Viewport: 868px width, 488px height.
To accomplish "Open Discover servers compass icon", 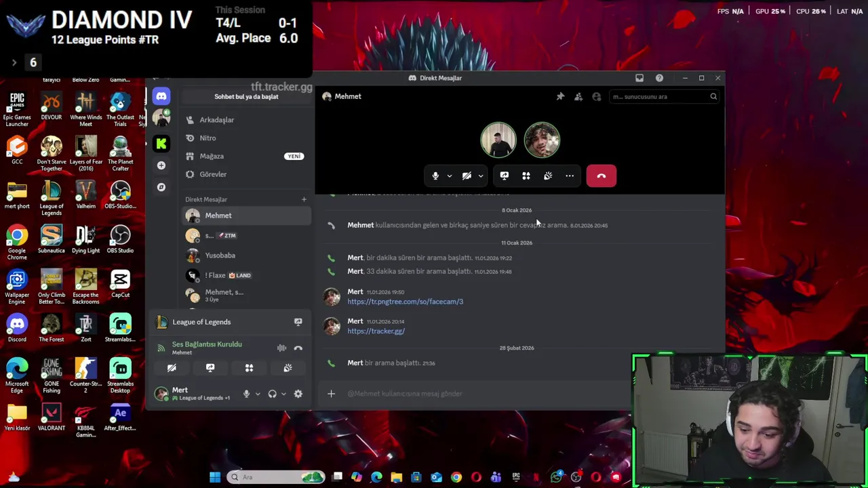I will point(161,187).
